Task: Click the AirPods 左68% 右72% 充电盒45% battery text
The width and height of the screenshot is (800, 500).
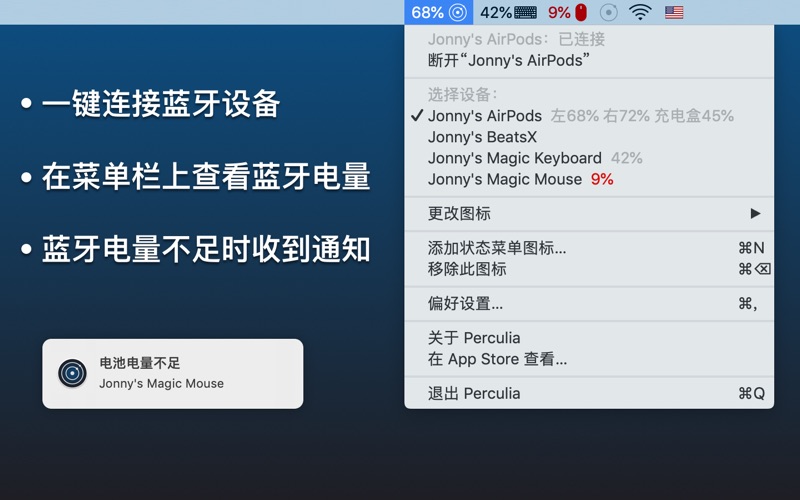Action: point(642,116)
